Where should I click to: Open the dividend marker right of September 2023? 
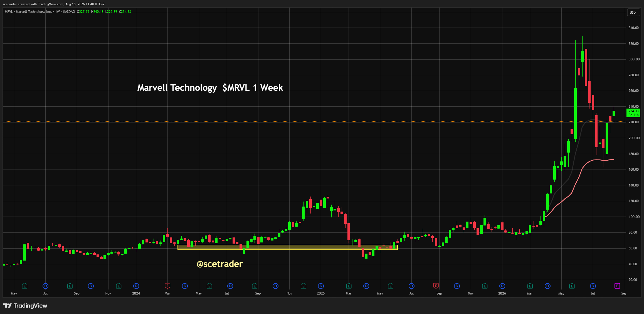click(91, 286)
